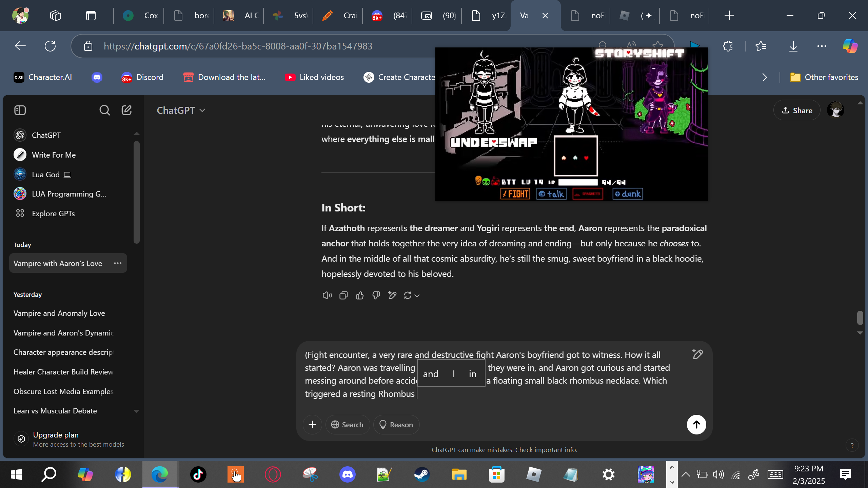Open Explore GPTs
Image resolution: width=868 pixels, height=488 pixels.
[68, 213]
